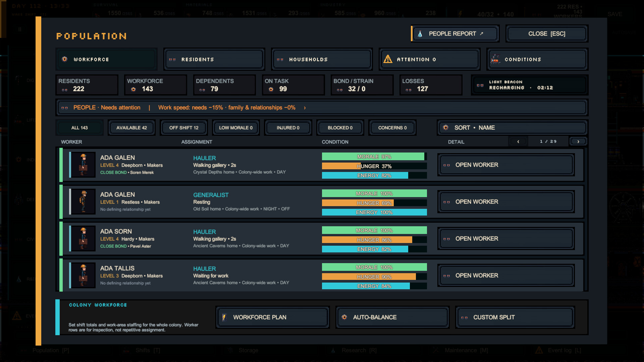Click the Conditions tab icon
The height and width of the screenshot is (362, 644).
495,59
